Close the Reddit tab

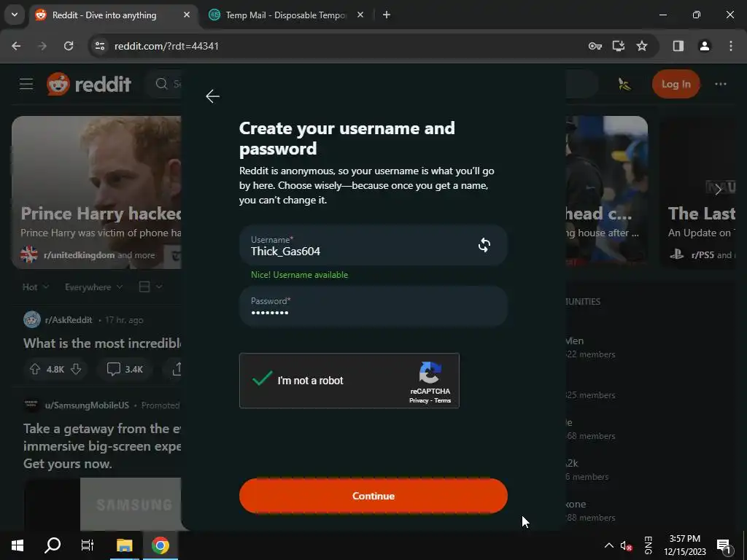coord(187,15)
